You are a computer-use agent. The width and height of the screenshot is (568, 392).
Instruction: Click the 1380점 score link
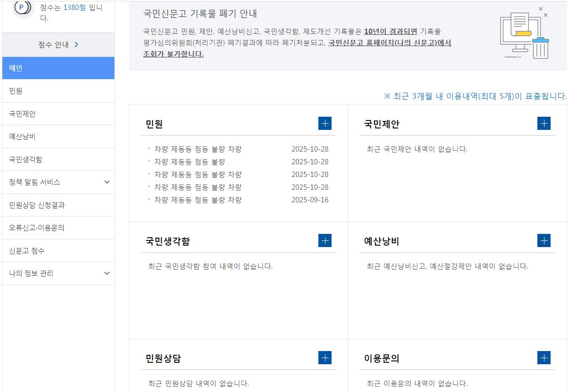(74, 8)
